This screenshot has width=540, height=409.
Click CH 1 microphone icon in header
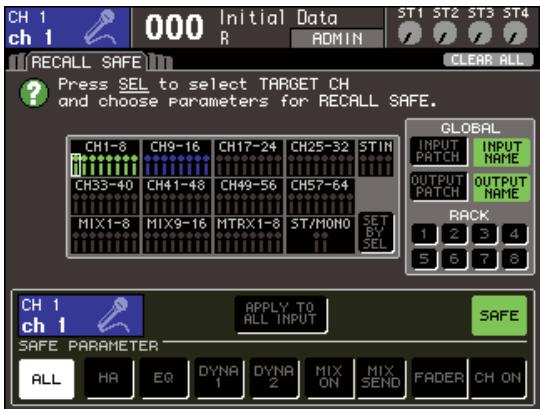tap(100, 27)
